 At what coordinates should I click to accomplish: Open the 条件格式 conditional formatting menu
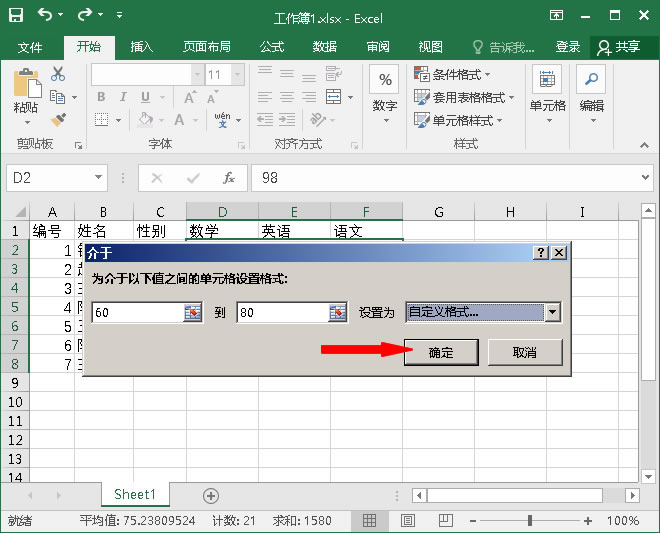click(452, 75)
